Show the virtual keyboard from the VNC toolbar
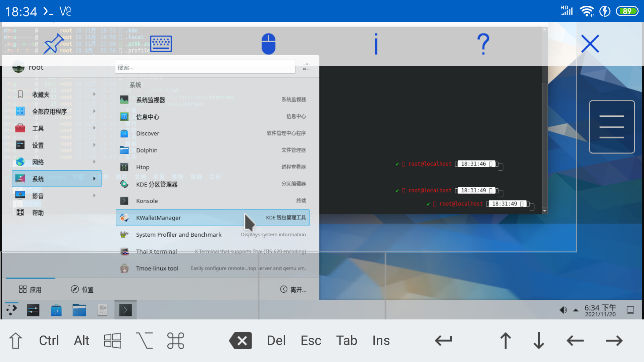The width and height of the screenshot is (644, 362). pyautogui.click(x=161, y=44)
